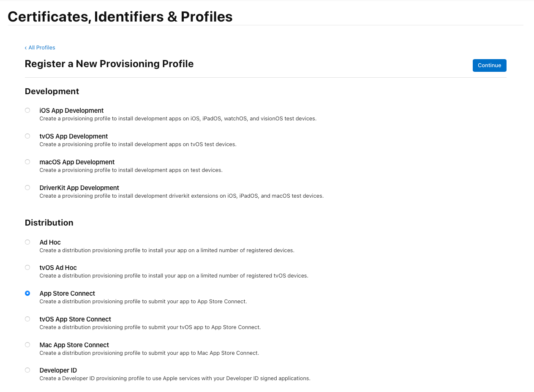Click the selected App Store Connect radio
Screen dimensions: 534x392
tap(27, 293)
